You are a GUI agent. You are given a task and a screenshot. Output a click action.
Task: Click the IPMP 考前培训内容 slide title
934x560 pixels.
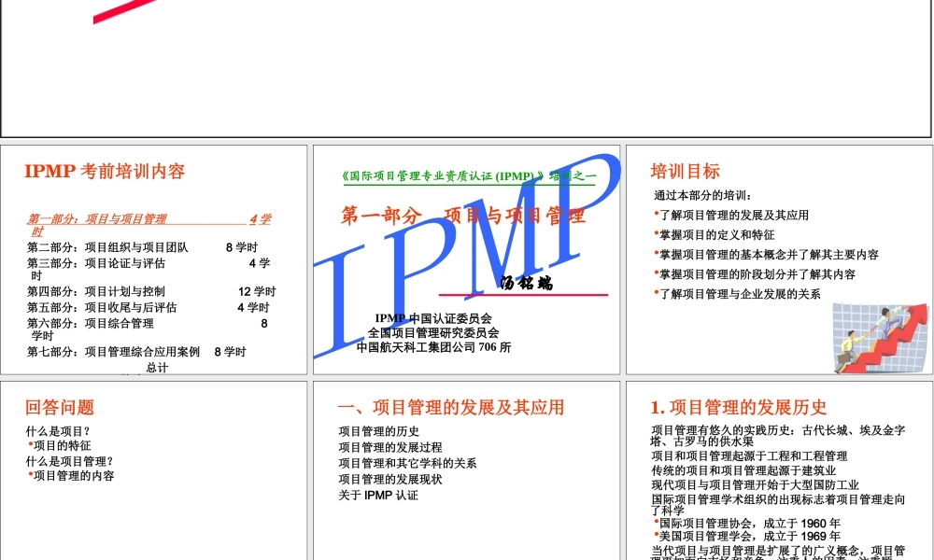point(105,172)
